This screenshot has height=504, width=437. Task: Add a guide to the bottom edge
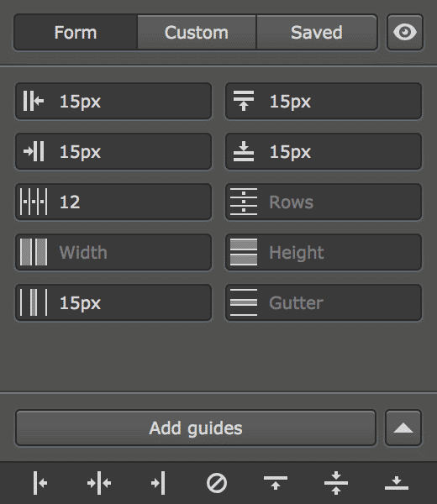click(397, 483)
